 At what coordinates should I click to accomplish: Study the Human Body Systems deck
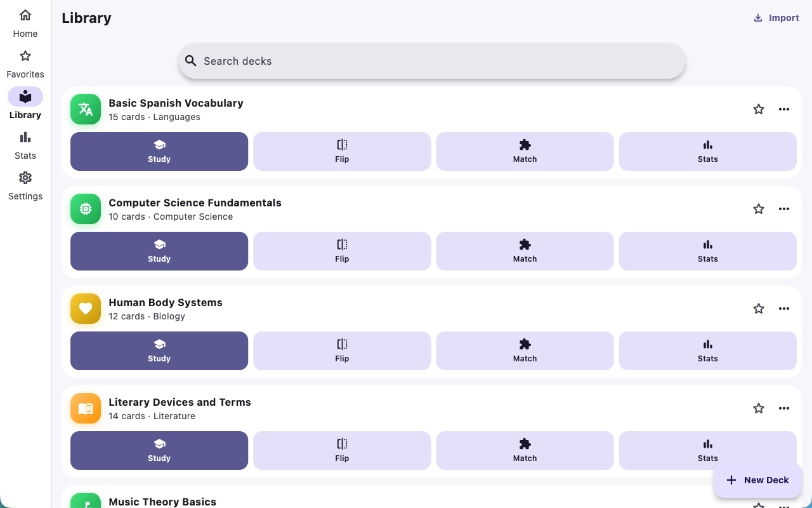pos(159,351)
